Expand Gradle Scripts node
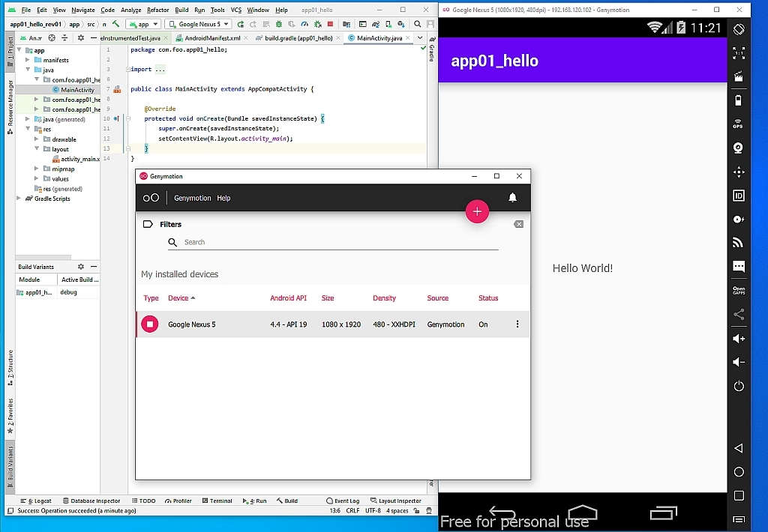 (19, 199)
